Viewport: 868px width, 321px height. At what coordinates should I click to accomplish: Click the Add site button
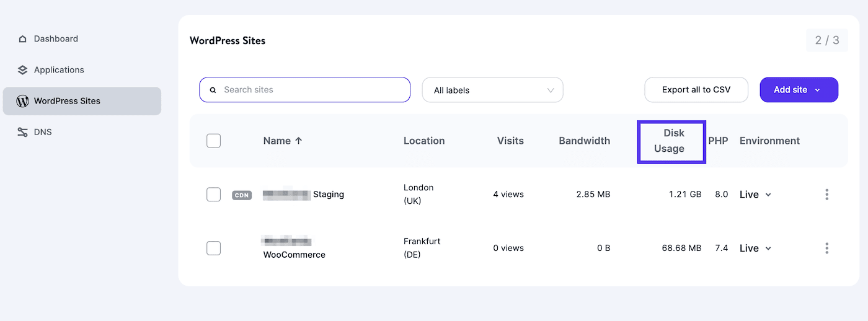tap(799, 90)
